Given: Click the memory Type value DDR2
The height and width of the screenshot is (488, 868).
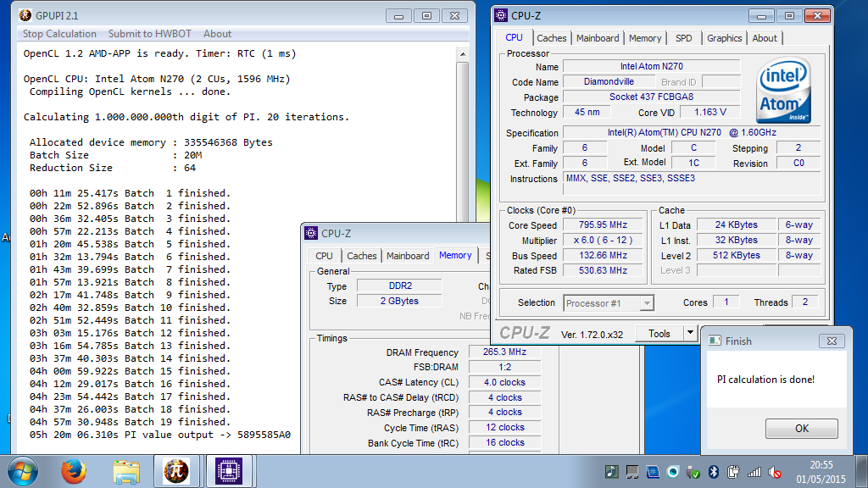Looking at the screenshot, I should pos(400,286).
